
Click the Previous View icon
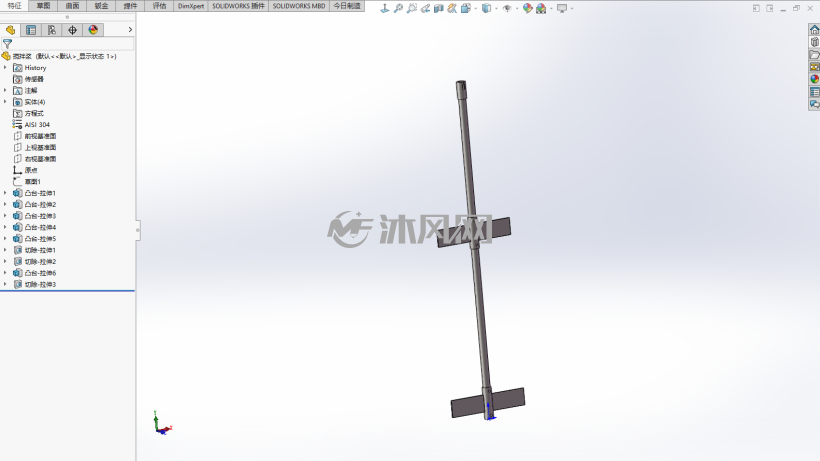pyautogui.click(x=426, y=8)
